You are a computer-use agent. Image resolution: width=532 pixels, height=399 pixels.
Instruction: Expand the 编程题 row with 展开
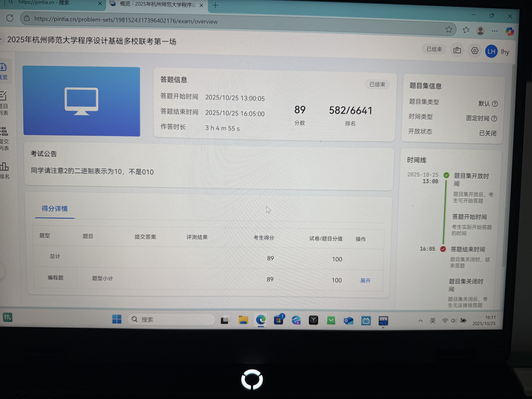click(x=365, y=280)
